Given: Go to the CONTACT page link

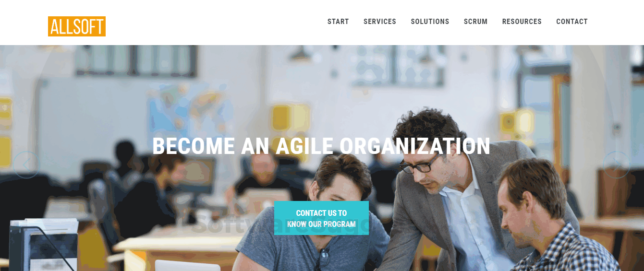Looking at the screenshot, I should pos(572,22).
